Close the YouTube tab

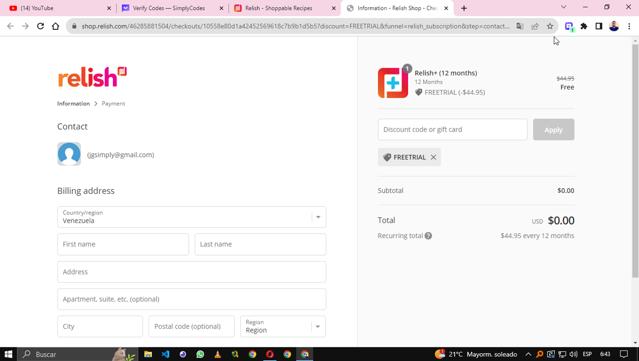click(109, 8)
